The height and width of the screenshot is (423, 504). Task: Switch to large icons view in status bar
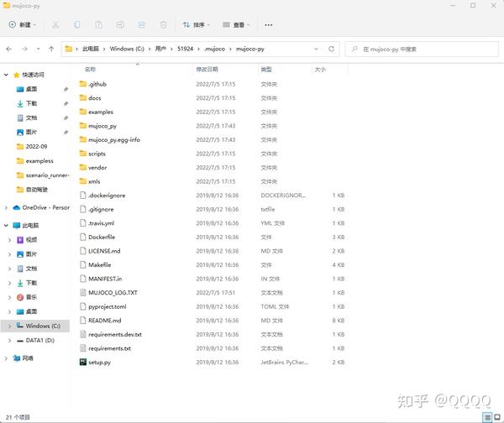497,417
